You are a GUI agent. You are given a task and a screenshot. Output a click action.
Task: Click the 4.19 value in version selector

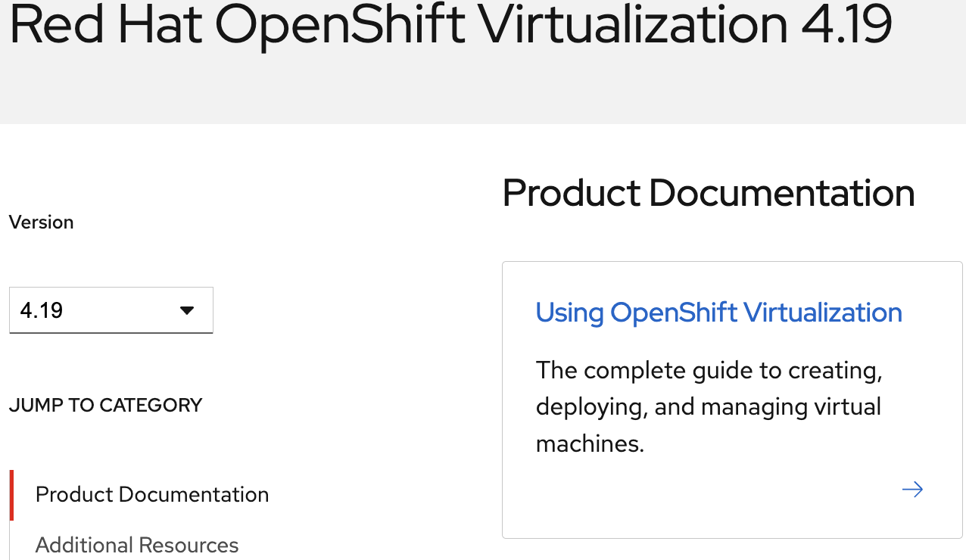42,310
